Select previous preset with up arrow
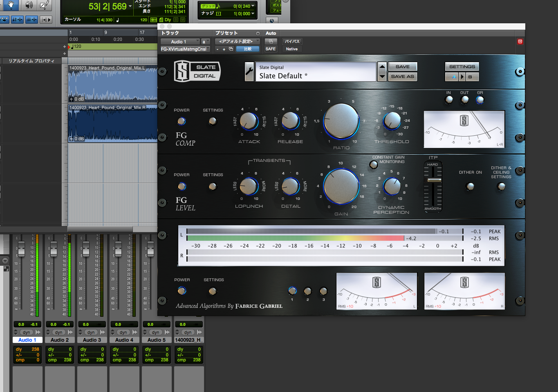Viewport: 558px width, 392px height. [382, 67]
